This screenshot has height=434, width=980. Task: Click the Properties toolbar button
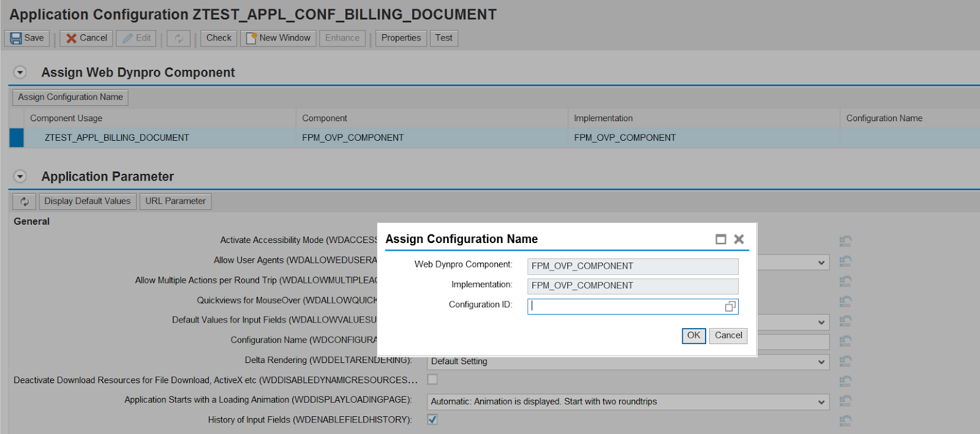401,38
